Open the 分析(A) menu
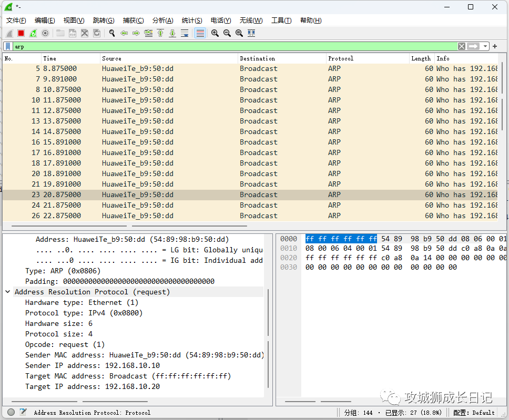 point(162,21)
